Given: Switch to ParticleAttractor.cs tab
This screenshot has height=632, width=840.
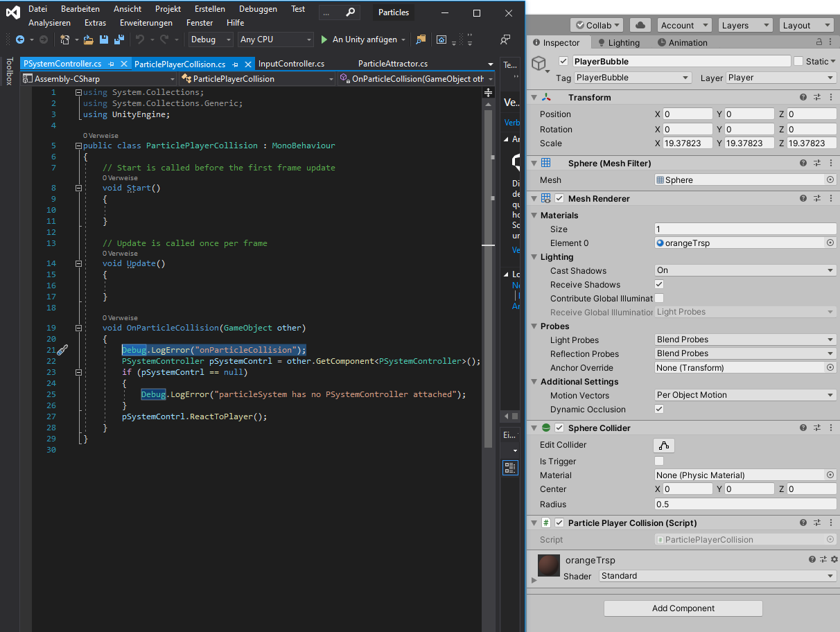Looking at the screenshot, I should [393, 64].
